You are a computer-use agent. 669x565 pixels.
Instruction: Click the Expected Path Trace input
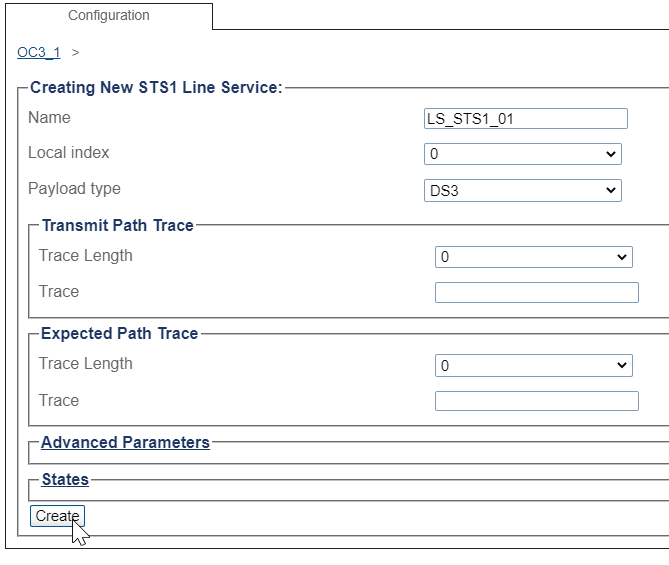537,401
